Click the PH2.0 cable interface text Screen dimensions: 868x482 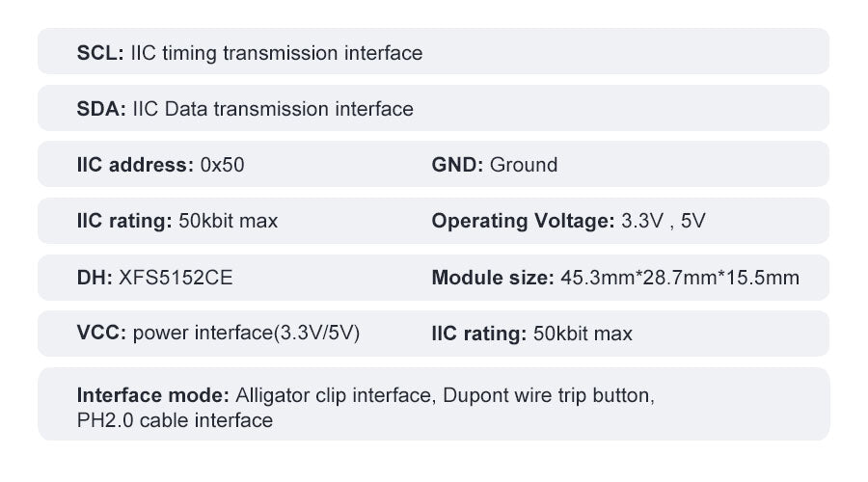pyautogui.click(x=175, y=420)
